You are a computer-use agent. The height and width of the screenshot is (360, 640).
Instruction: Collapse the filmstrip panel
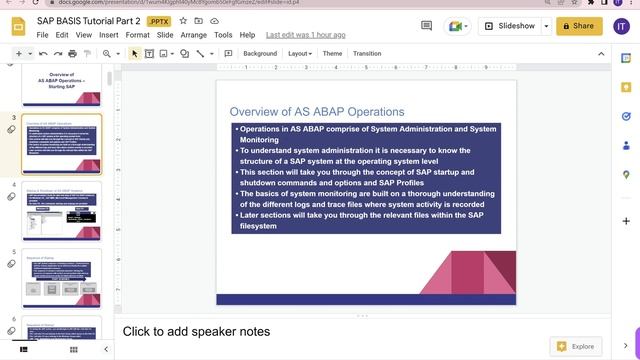click(106, 349)
